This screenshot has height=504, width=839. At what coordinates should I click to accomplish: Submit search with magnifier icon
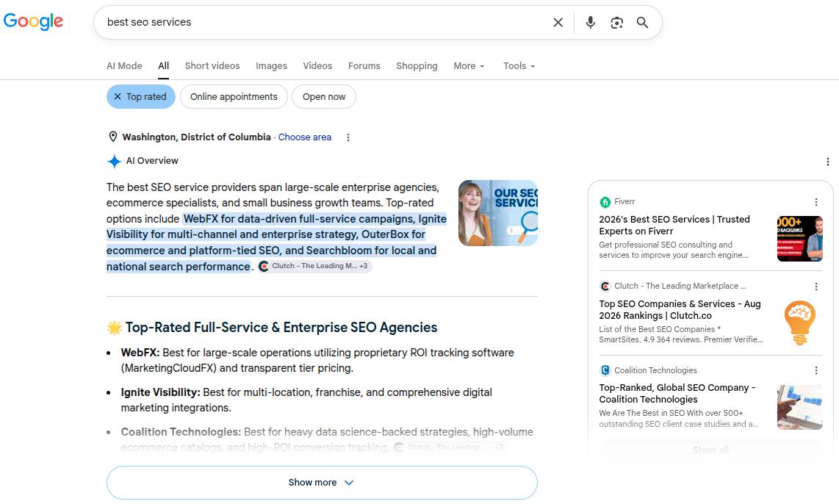(x=642, y=23)
